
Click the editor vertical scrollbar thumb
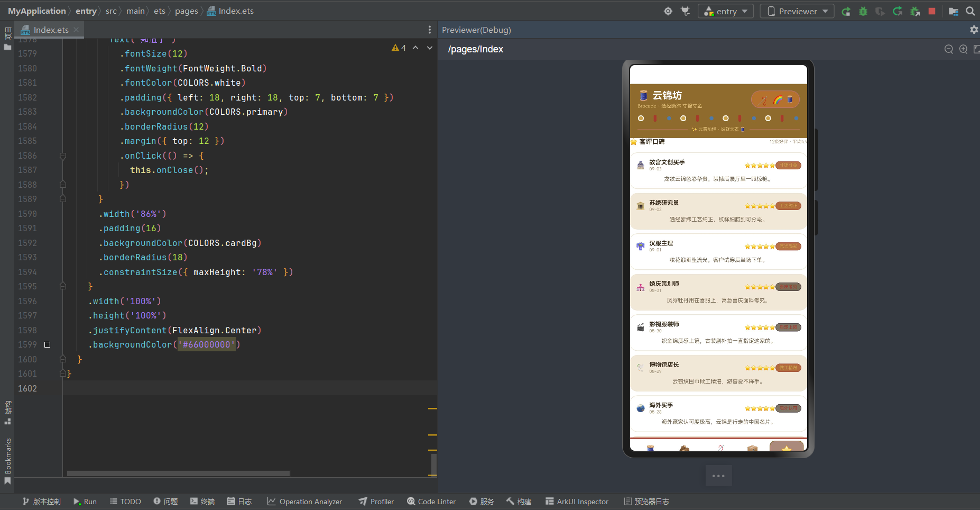click(x=434, y=465)
